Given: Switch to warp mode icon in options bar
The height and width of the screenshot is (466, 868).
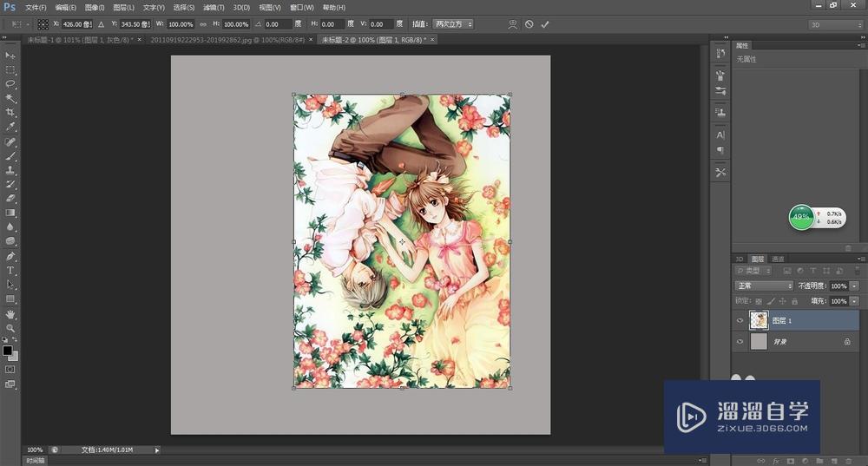Looking at the screenshot, I should coord(512,24).
